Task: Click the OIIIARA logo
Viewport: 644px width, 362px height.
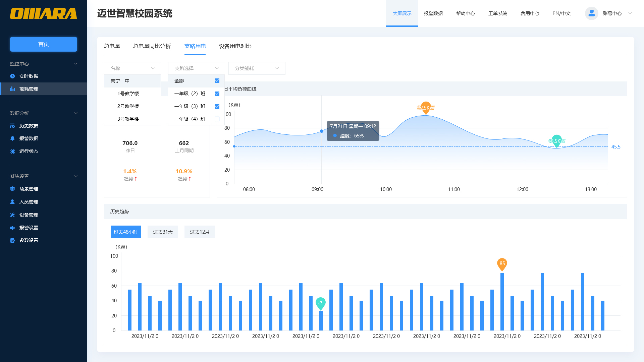Action: [44, 13]
